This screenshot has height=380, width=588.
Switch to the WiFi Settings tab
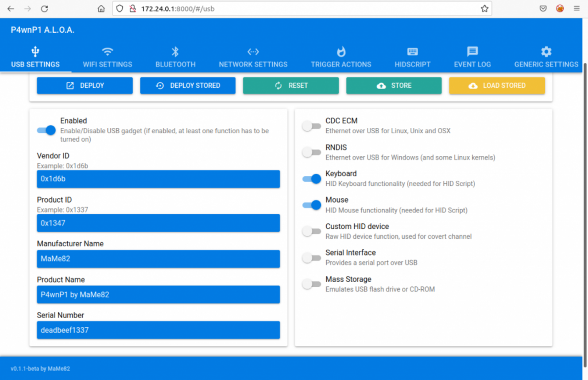107,57
